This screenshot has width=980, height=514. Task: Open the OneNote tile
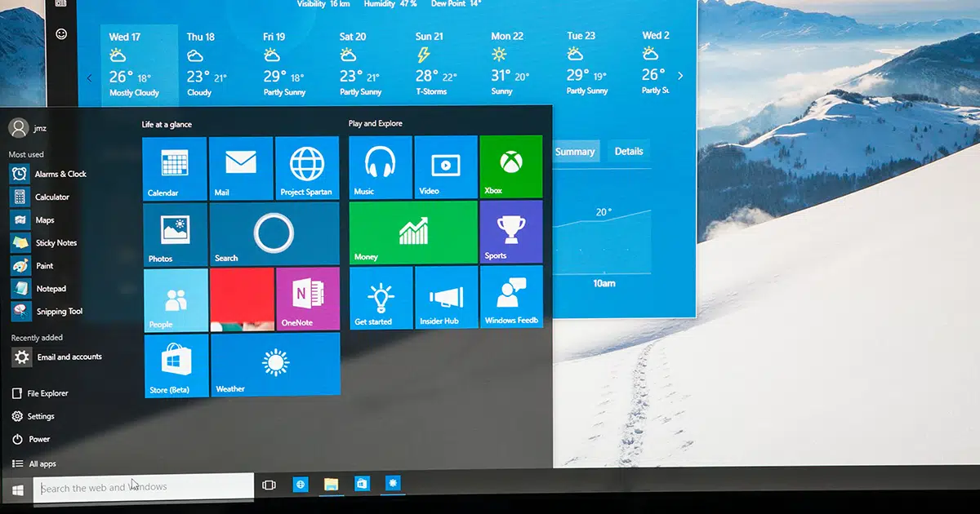tap(308, 299)
